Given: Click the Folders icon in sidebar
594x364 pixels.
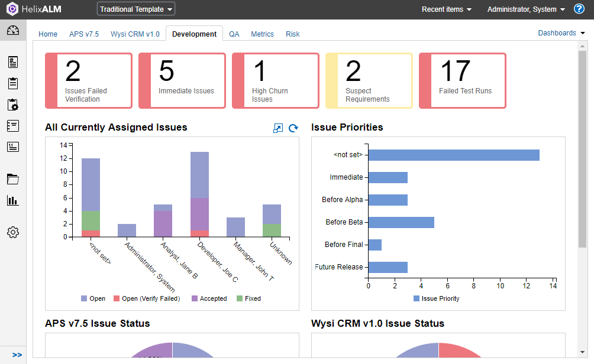Looking at the screenshot, I should tap(13, 179).
